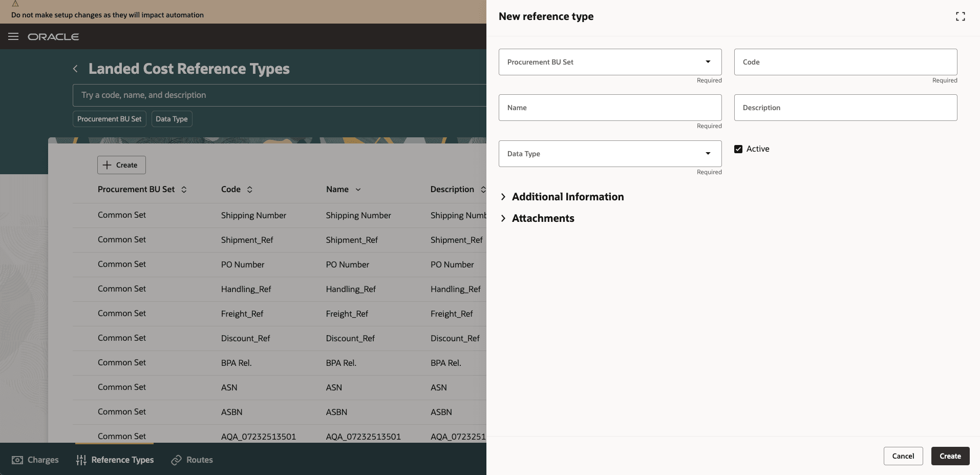
Task: Click Common Set in the Freight_Ref row
Action: click(122, 314)
